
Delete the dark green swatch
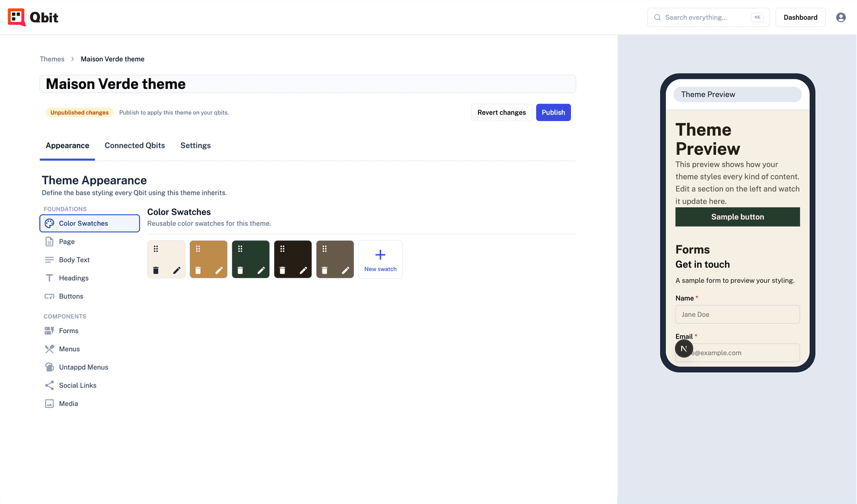coord(240,270)
